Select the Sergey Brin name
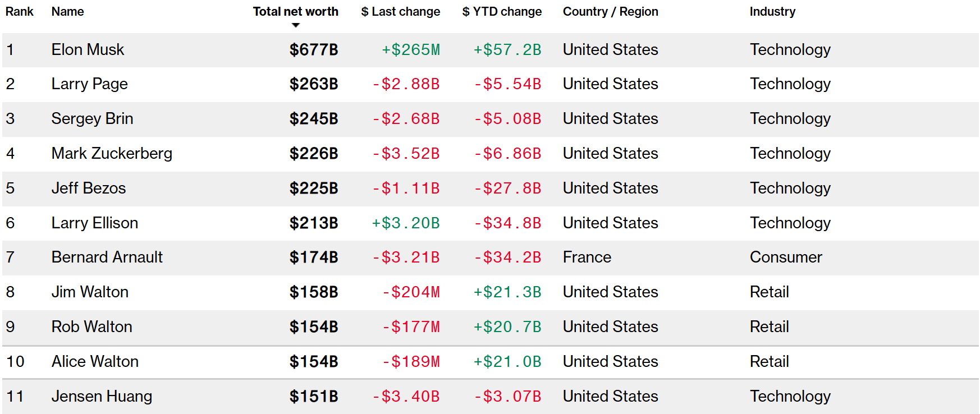 (x=92, y=119)
